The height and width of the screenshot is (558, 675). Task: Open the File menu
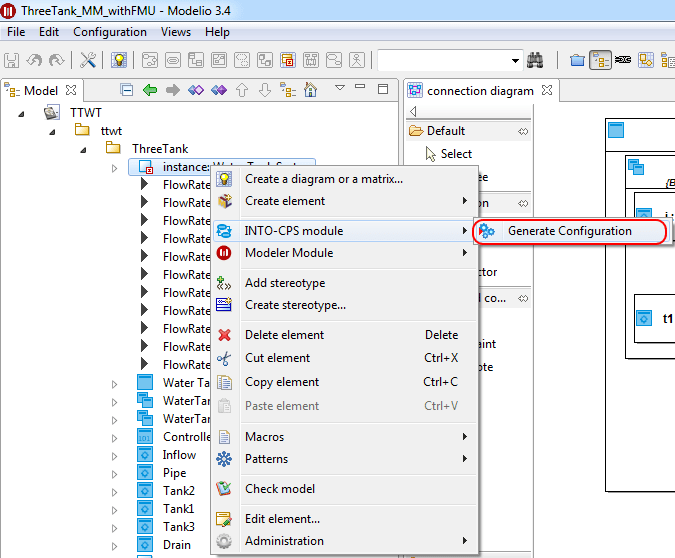pyautogui.click(x=16, y=32)
